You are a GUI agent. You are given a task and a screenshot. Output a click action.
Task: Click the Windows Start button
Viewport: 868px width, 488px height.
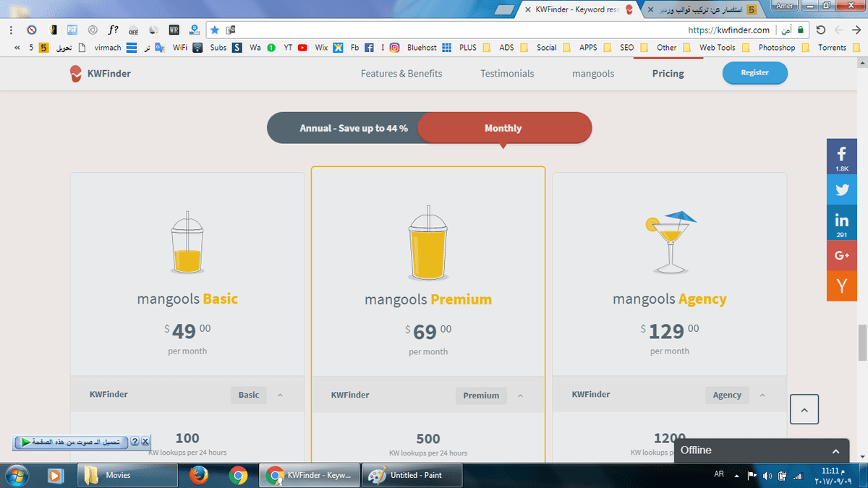click(x=16, y=475)
